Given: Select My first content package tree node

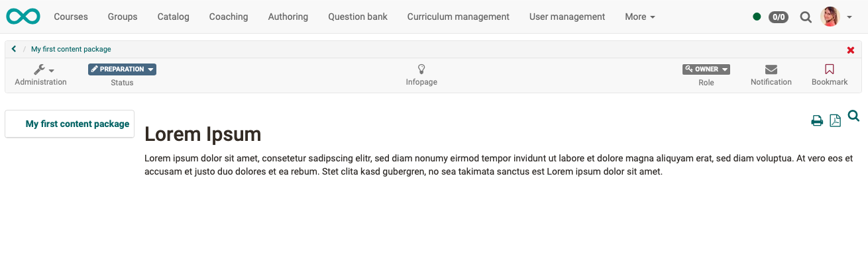Looking at the screenshot, I should tap(78, 124).
